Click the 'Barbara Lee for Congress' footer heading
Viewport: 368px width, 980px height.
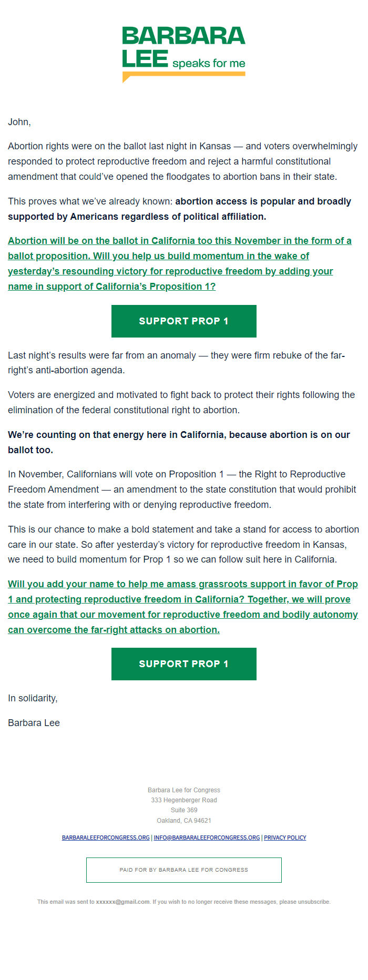pyautogui.click(x=184, y=790)
